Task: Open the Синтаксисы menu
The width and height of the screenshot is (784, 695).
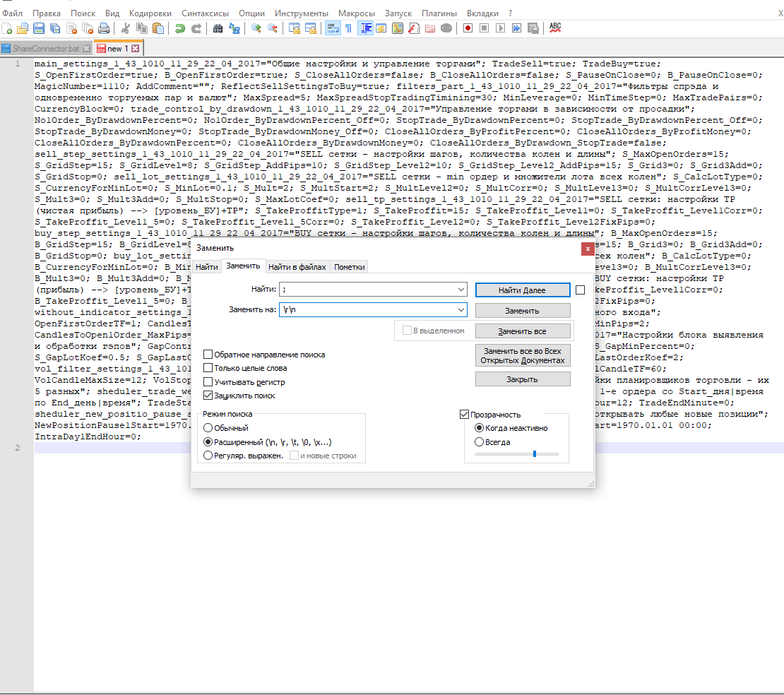Action: (205, 13)
